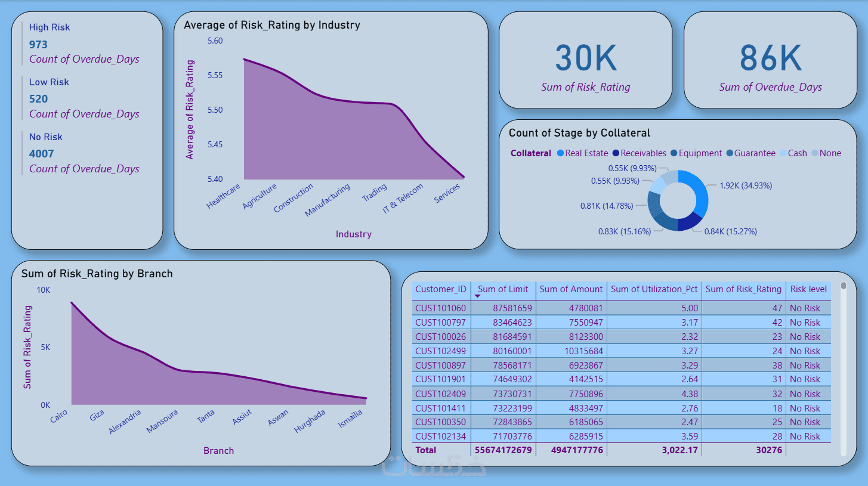The image size is (868, 486).
Task: Click Trading on the Industry axis
Action: click(x=375, y=193)
